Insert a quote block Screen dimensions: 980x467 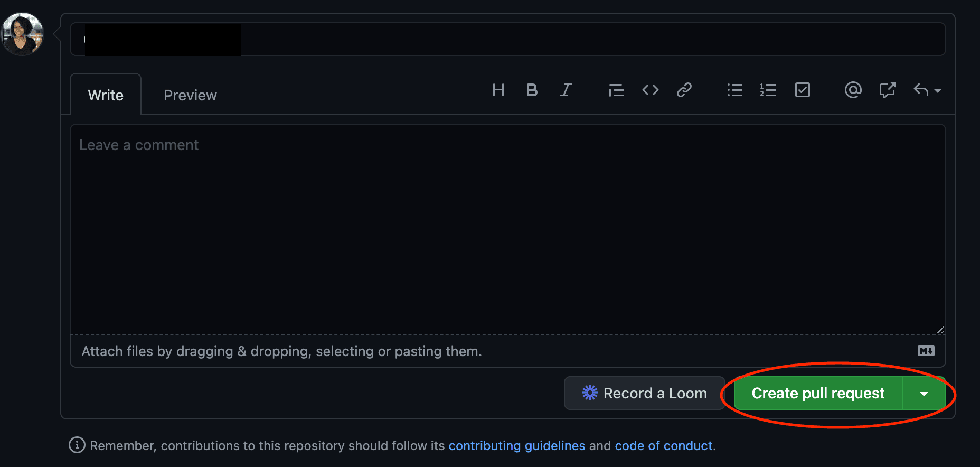point(616,90)
